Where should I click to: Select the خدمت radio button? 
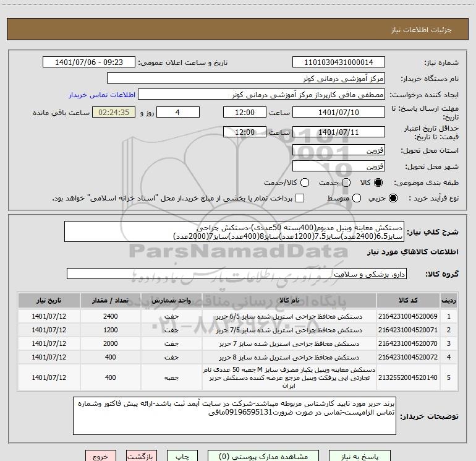pos(346,183)
